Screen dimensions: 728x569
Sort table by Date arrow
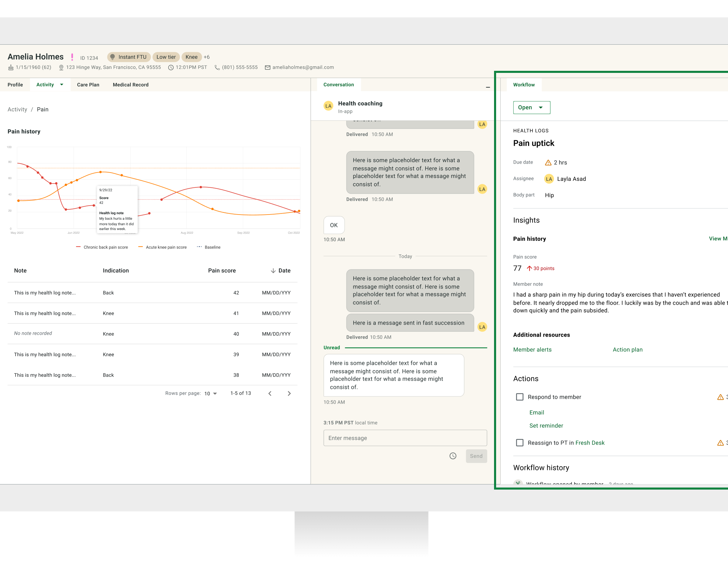point(273,271)
